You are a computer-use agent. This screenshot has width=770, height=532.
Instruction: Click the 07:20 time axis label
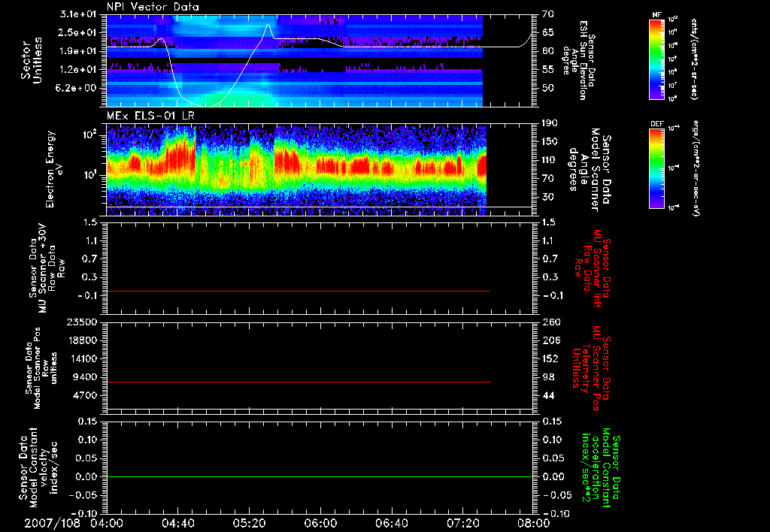point(462,523)
